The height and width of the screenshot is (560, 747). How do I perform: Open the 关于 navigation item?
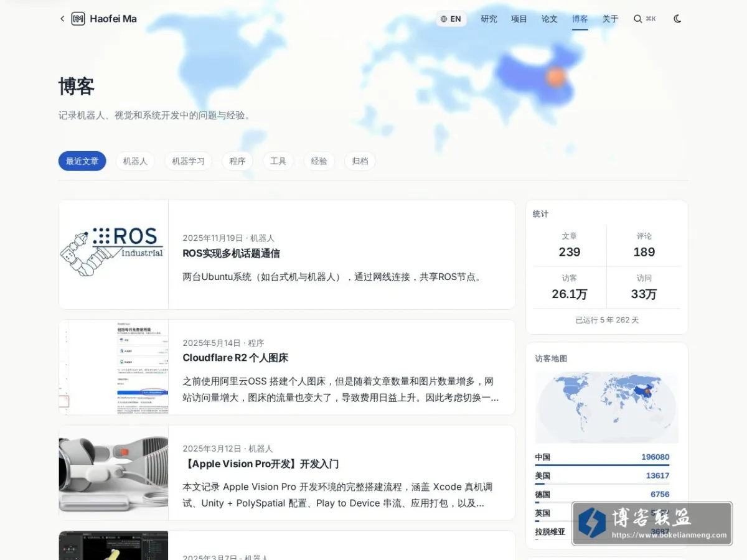tap(610, 19)
